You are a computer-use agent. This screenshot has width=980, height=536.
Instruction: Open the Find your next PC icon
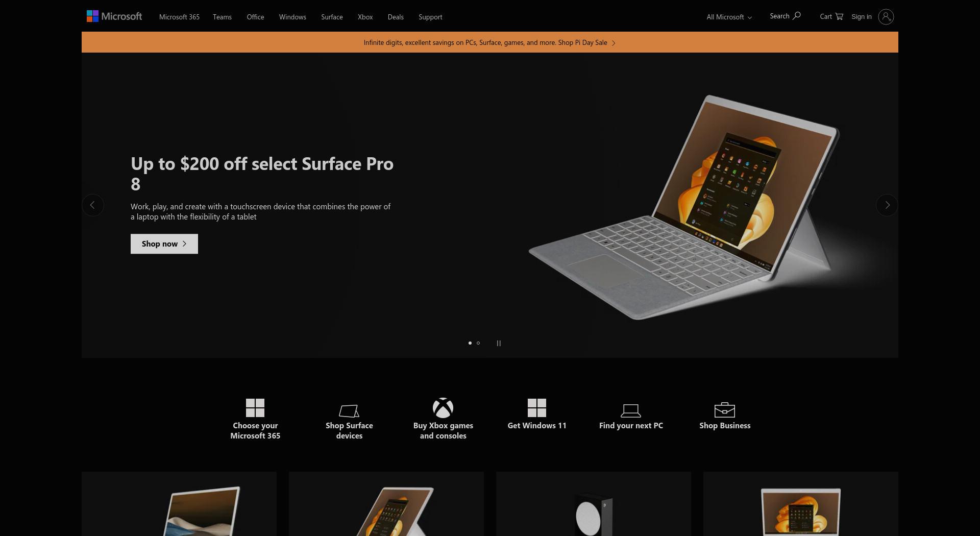pos(631,410)
